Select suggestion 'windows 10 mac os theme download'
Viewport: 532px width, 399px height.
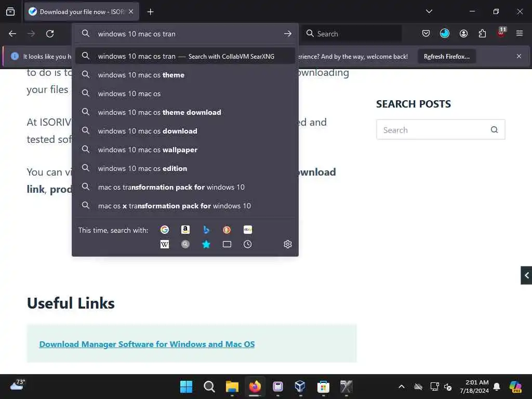tap(185, 112)
